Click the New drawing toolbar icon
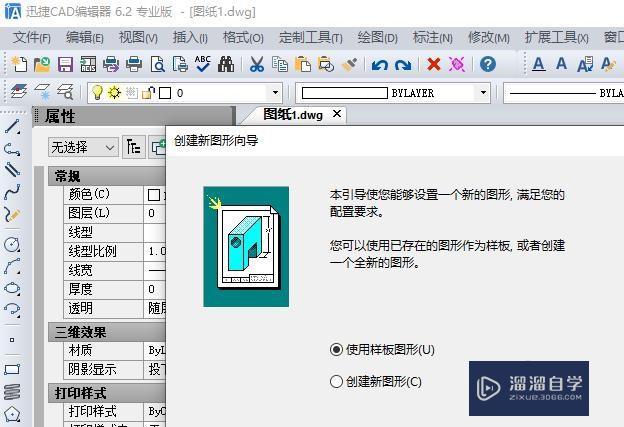This screenshot has width=624, height=427. pyautogui.click(x=19, y=64)
